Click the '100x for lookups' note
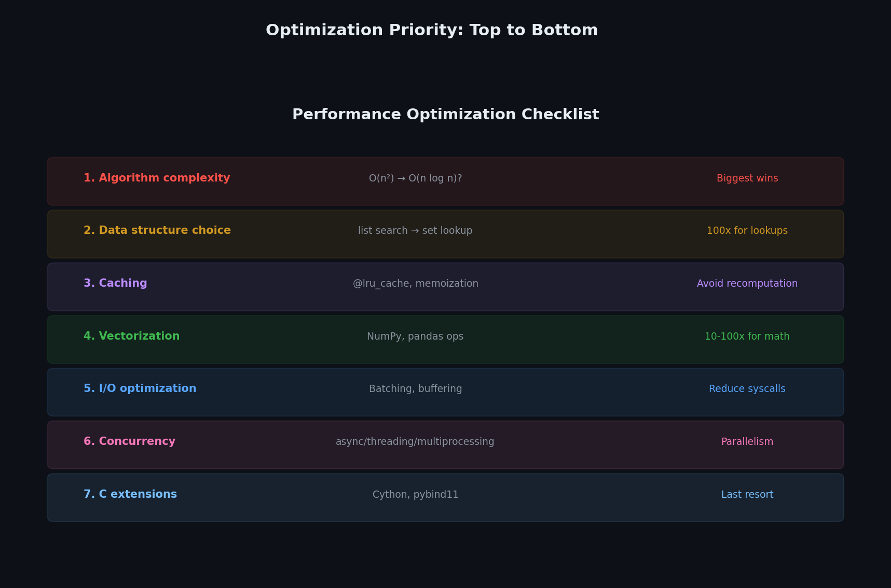This screenshot has height=588, width=891. tap(747, 231)
